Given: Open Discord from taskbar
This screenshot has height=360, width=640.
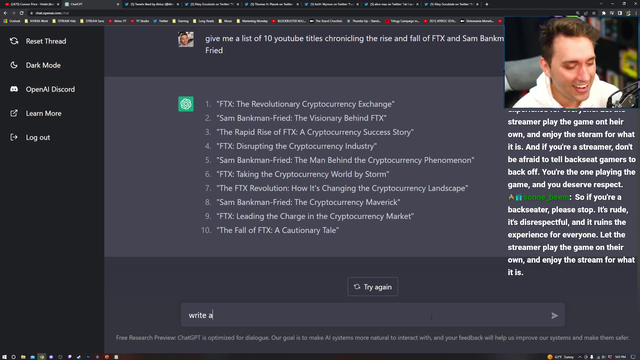Looking at the screenshot, I should coord(51,357).
